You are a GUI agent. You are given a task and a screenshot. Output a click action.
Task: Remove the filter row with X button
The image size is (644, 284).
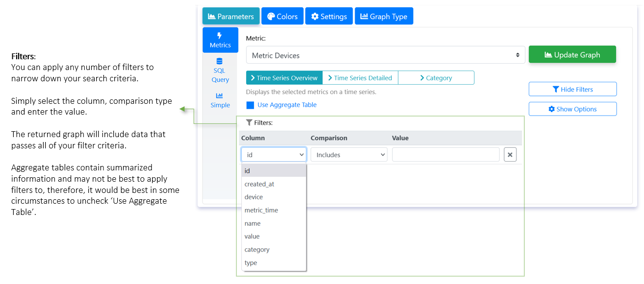[x=510, y=155]
